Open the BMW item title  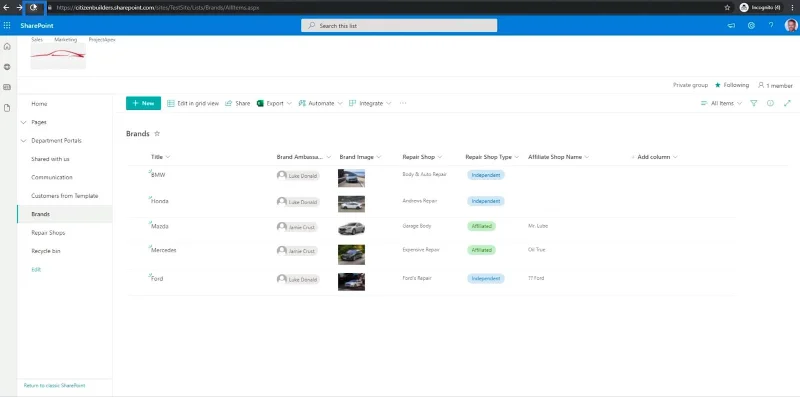(158, 175)
